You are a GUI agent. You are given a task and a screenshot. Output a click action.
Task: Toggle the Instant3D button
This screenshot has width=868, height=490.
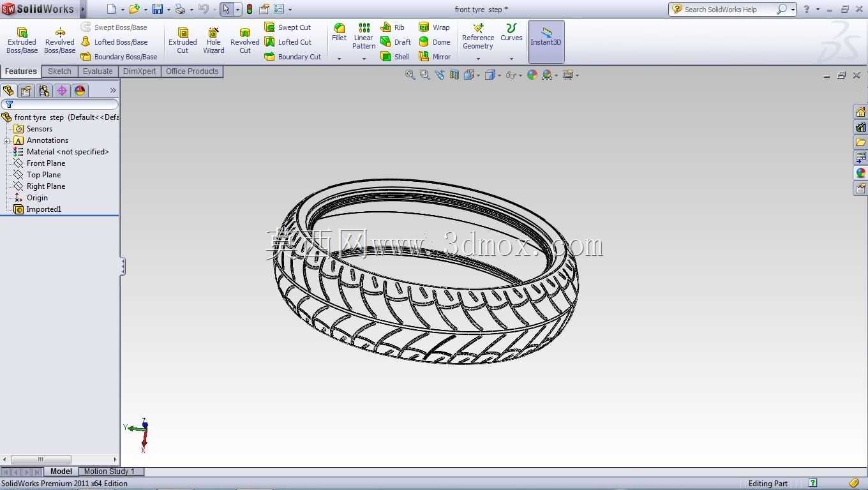(546, 41)
